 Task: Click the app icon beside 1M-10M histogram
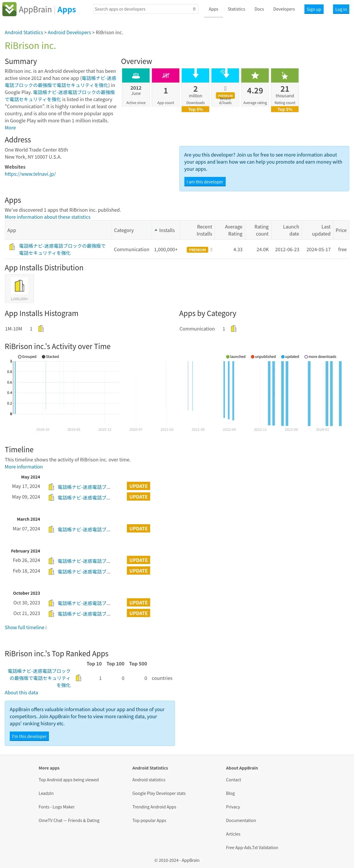(41, 328)
